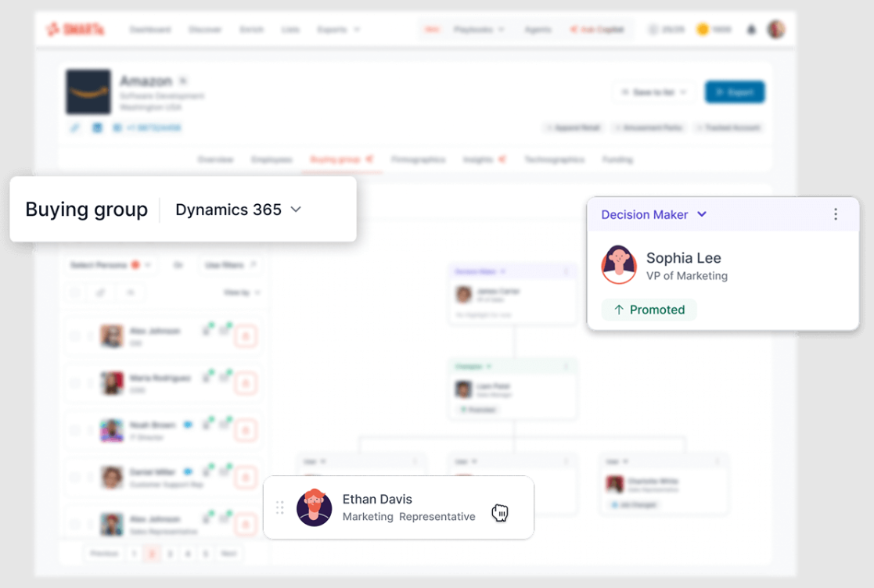The image size is (874, 588).
Task: Click Sophia Lee's avatar
Action: [x=619, y=264]
